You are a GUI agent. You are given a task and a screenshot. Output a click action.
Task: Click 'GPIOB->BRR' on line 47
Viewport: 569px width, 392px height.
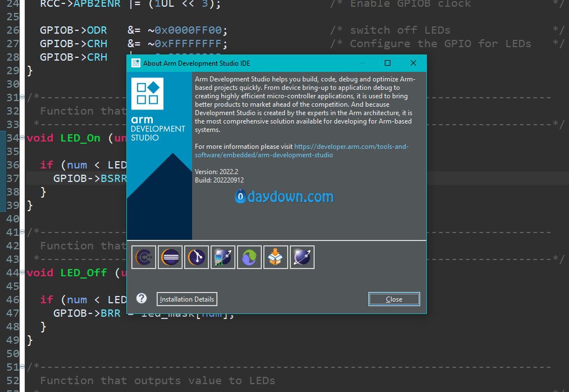tap(87, 313)
